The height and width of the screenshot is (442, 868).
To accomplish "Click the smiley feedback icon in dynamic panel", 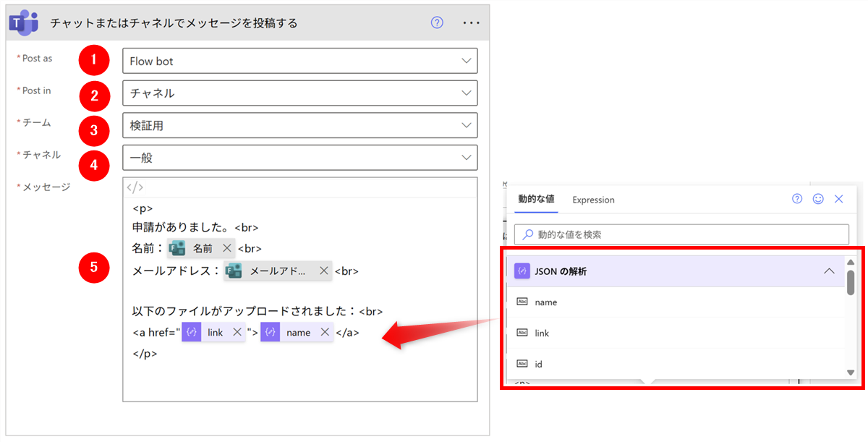I will click(x=818, y=199).
